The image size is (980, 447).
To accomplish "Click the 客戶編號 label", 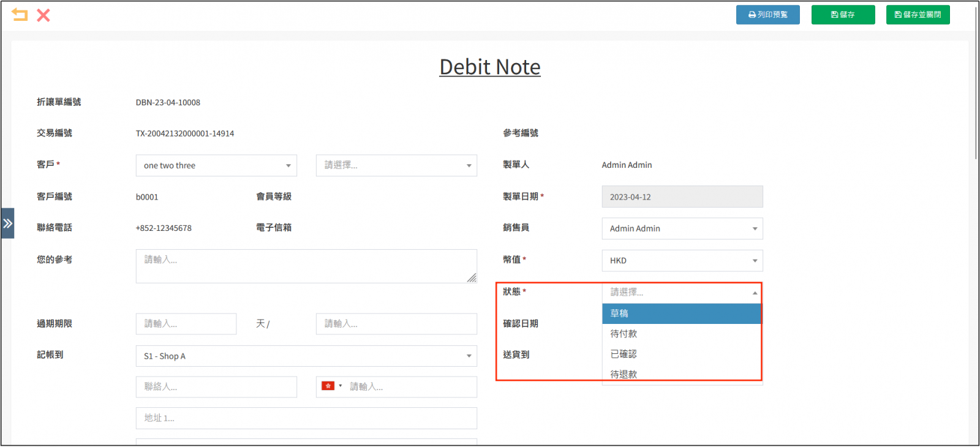I will [55, 197].
